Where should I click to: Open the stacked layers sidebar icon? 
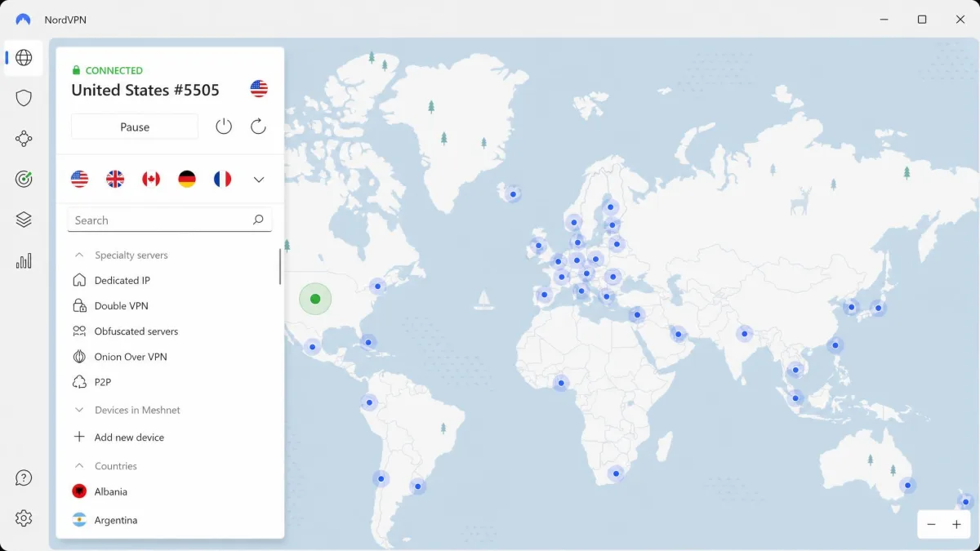click(24, 220)
